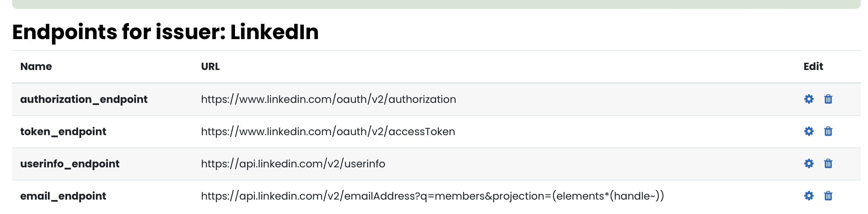Click the gear icon for userinfo_endpoint
The image size is (868, 214).
click(809, 164)
